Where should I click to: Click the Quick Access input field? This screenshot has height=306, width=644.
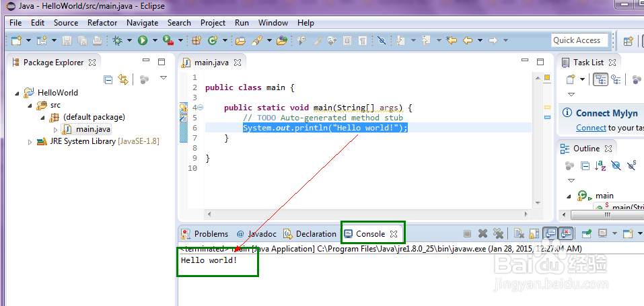pyautogui.click(x=579, y=40)
